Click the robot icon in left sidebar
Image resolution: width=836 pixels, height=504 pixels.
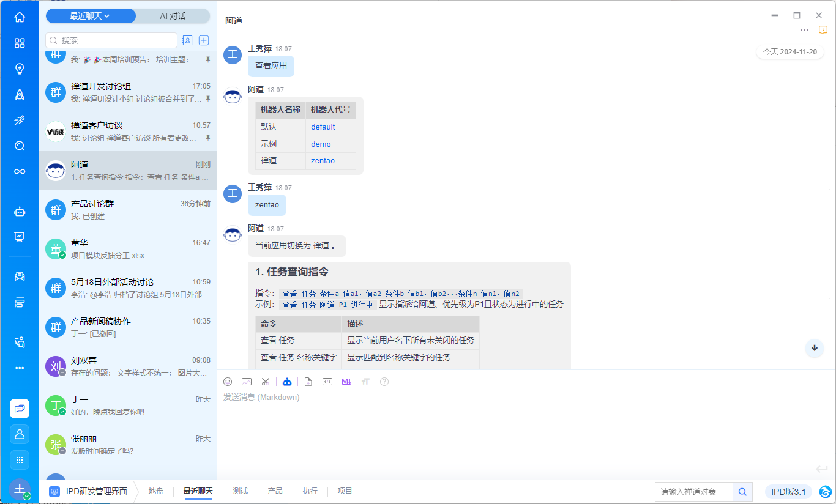tap(20, 212)
